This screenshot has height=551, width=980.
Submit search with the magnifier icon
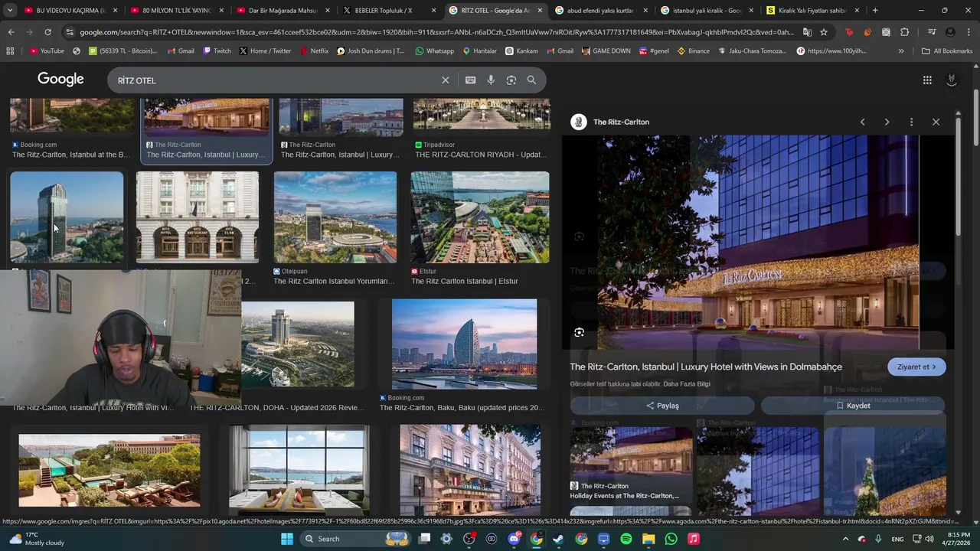pyautogui.click(x=531, y=80)
